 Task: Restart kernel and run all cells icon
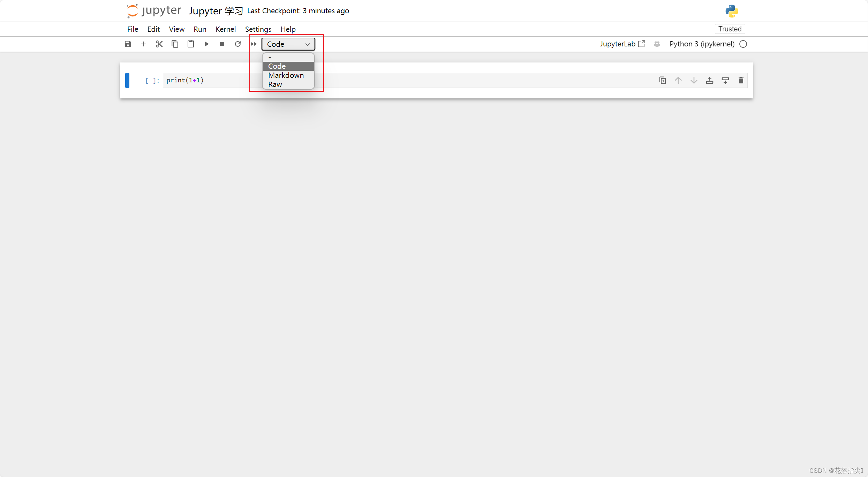[254, 44]
